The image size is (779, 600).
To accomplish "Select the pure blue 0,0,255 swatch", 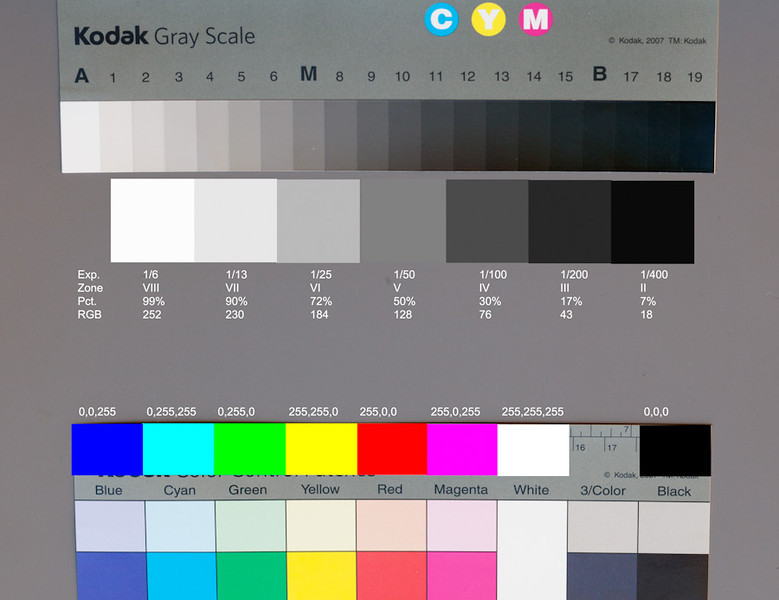I will (x=107, y=449).
